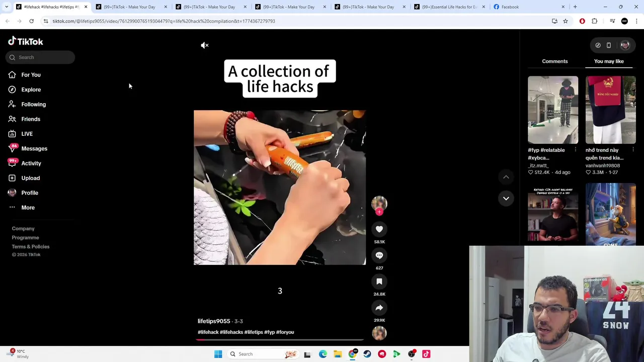Click the TikTok logo
The width and height of the screenshot is (644, 362).
pos(26,41)
